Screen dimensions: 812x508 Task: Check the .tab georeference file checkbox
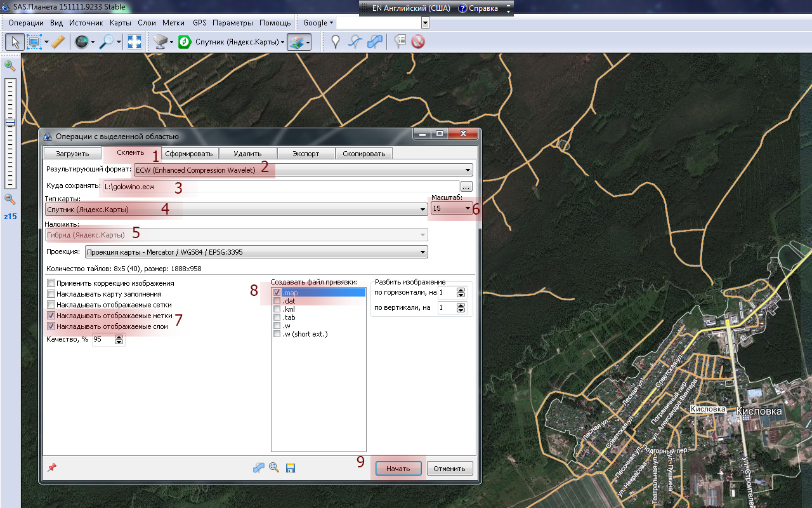point(277,317)
